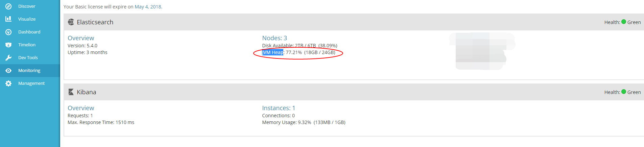Click the Kibana green health indicator
Image resolution: width=644 pixels, height=147 pixels.
[624, 92]
